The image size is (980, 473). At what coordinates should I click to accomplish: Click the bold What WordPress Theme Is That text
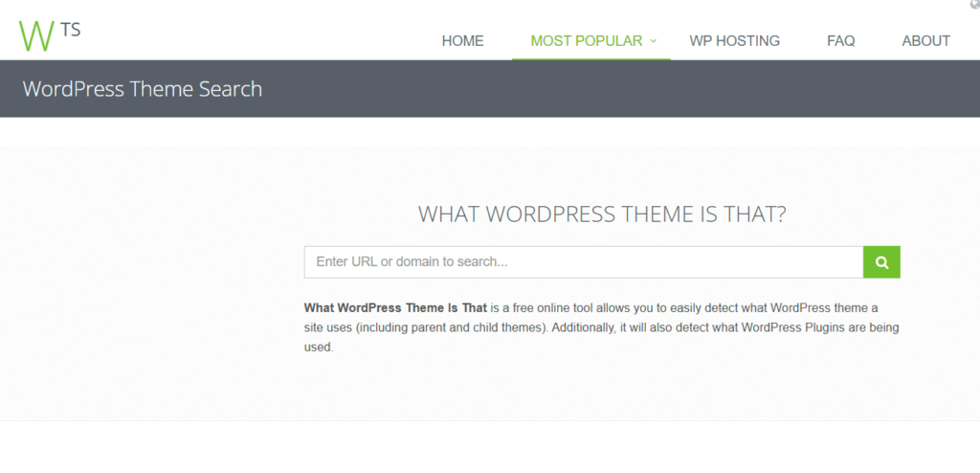point(395,307)
